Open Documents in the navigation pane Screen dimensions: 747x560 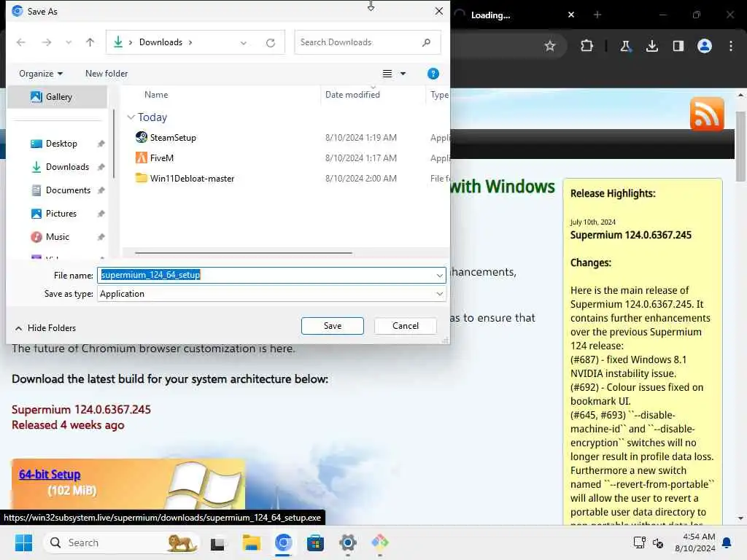click(68, 190)
